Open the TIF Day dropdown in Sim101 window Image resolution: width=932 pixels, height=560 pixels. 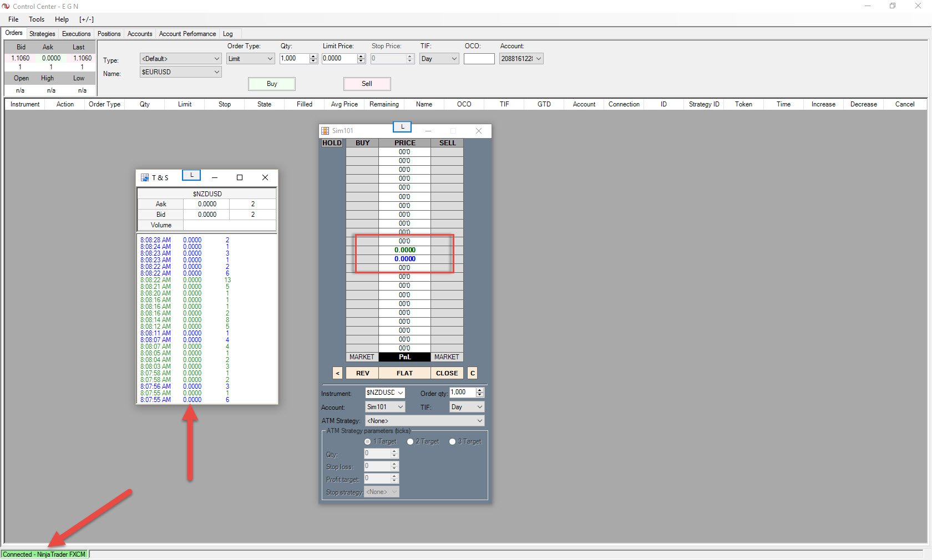pyautogui.click(x=467, y=407)
